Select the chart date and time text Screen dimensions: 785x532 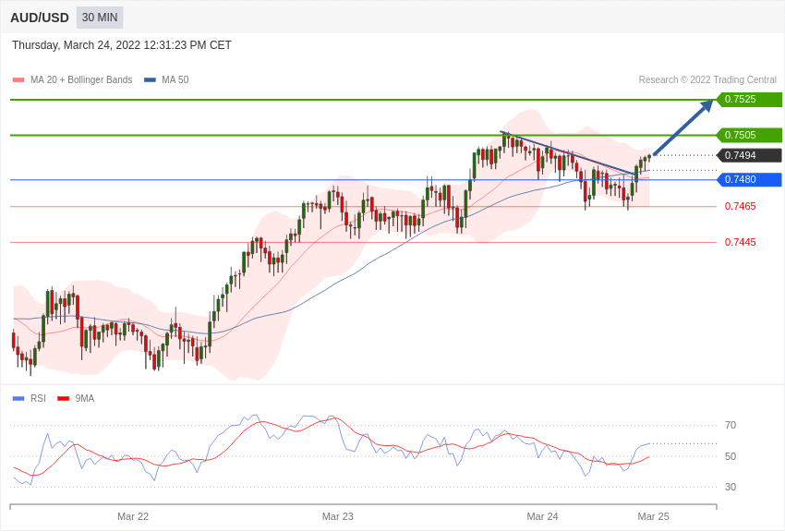pos(122,45)
